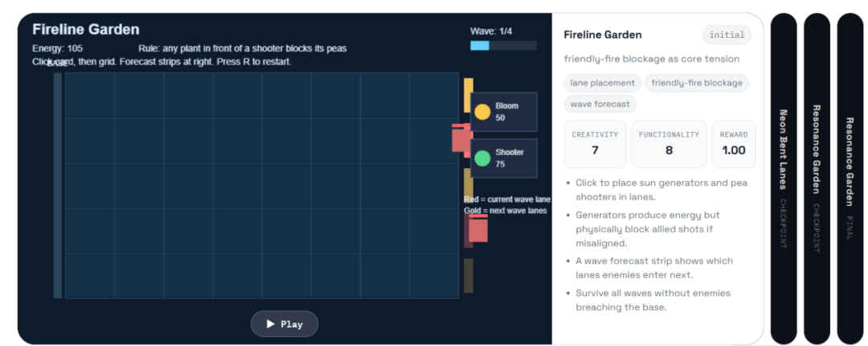Click the 'wave forecast' tag
Viewport: 868px width, 346px height.
click(600, 104)
